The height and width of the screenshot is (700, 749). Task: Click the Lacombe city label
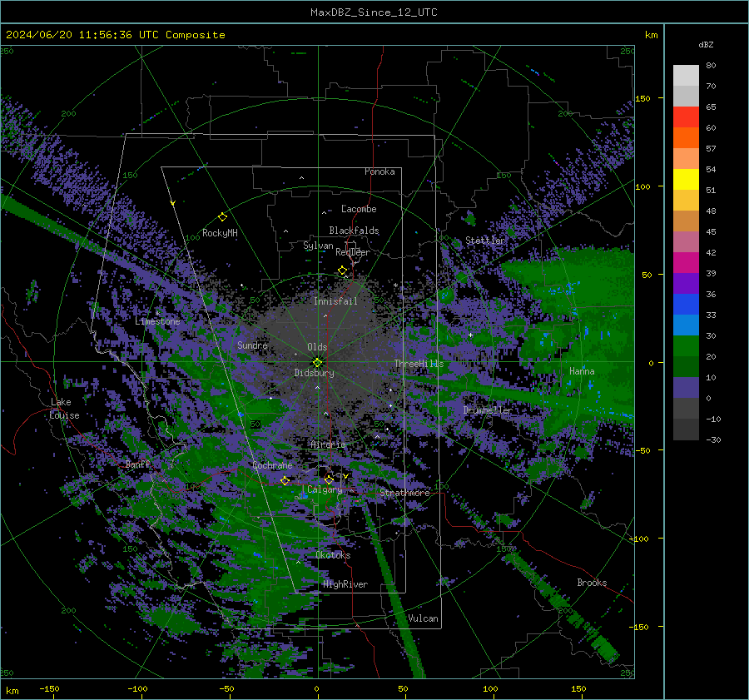(x=359, y=209)
